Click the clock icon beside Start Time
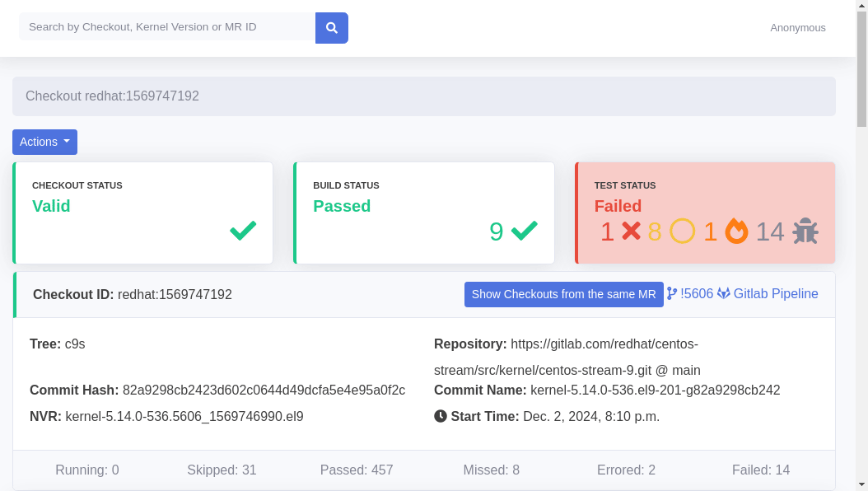Screen dimensions: 868x491 pos(441,416)
